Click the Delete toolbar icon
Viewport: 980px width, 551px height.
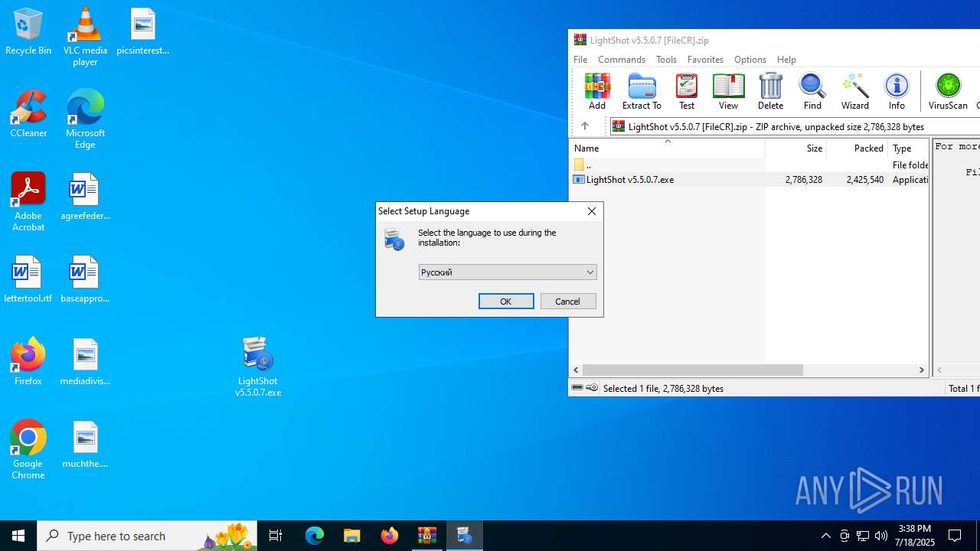(770, 91)
